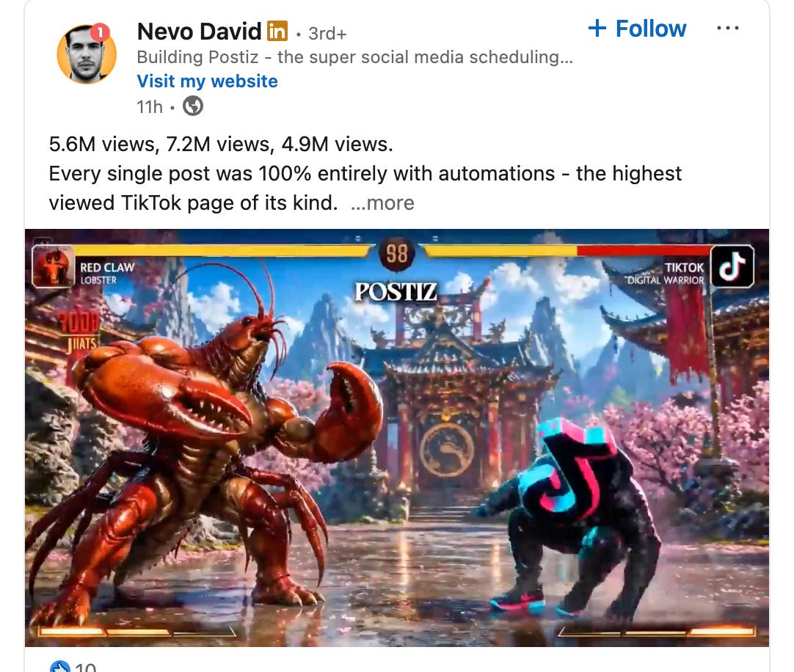
Task: Expand post text with ...more
Action: coord(382,203)
